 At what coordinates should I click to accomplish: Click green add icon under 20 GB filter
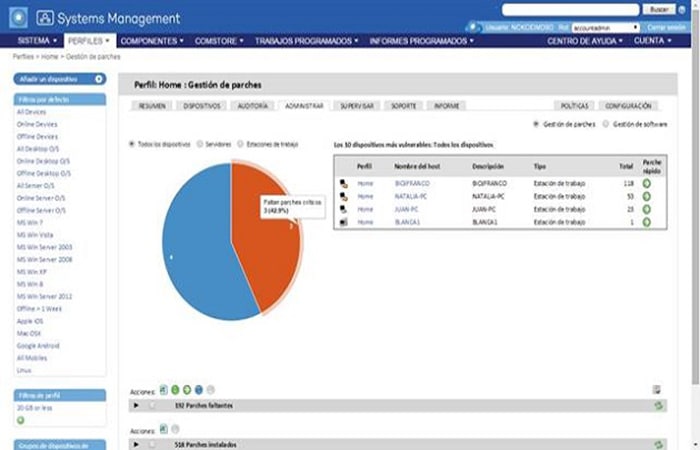coord(21,420)
